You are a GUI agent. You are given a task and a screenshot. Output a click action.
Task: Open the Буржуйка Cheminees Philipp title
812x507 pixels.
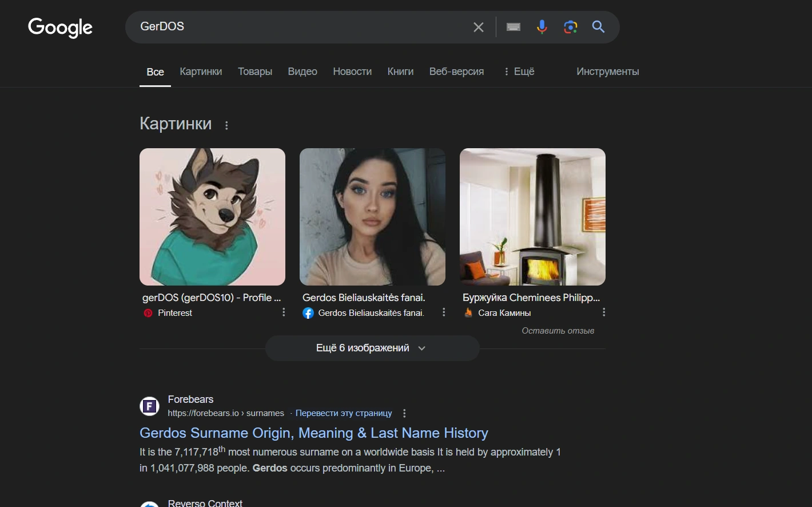tap(531, 298)
